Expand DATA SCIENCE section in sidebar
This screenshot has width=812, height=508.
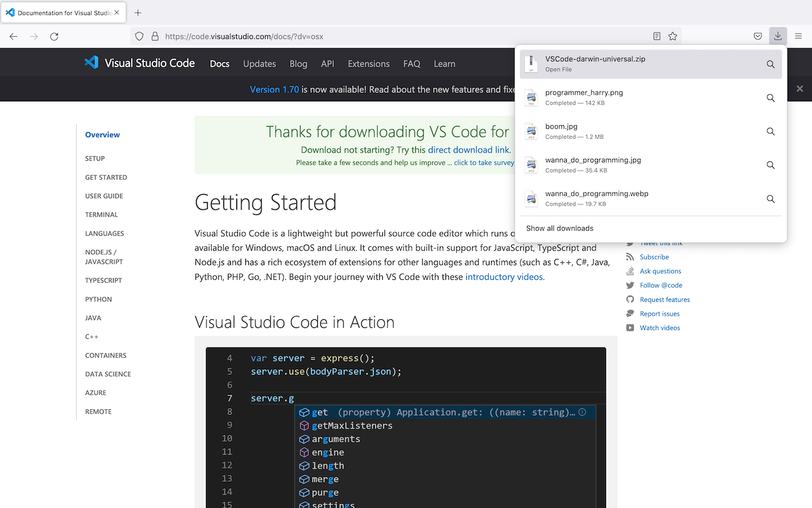pos(108,374)
